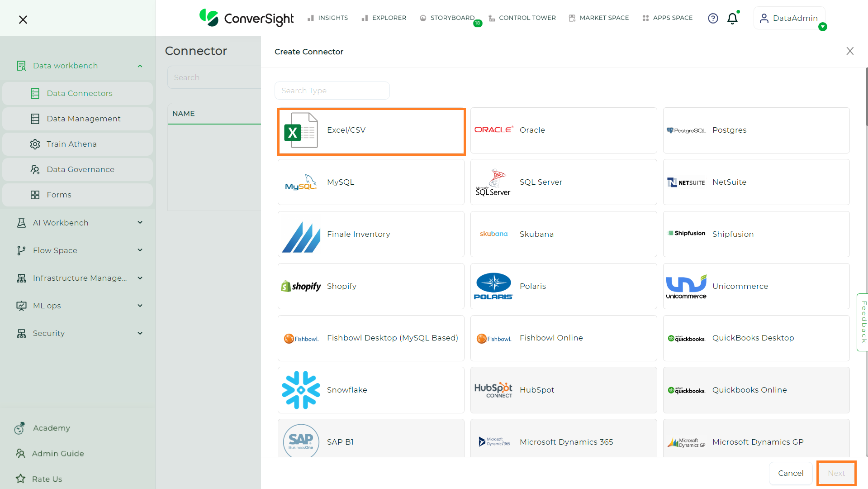Screen dimensions: 868x489
Task: Go to Data Connectors
Action: tap(78, 93)
